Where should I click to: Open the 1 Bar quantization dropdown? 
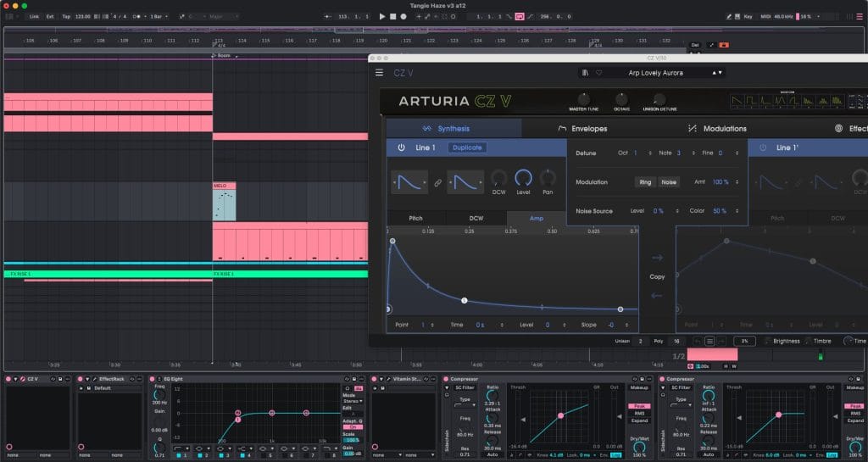pos(159,17)
